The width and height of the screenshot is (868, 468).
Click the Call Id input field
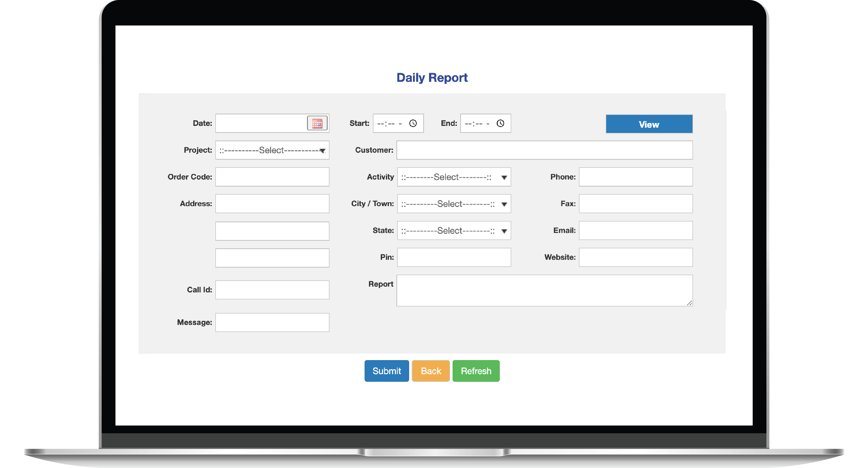pyautogui.click(x=272, y=290)
